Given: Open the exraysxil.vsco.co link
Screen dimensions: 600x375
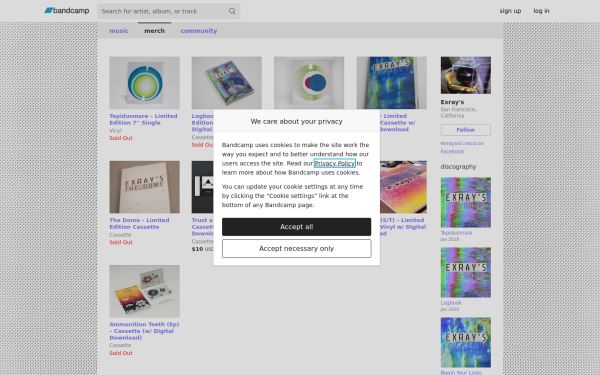Looking at the screenshot, I should pyautogui.click(x=461, y=143).
